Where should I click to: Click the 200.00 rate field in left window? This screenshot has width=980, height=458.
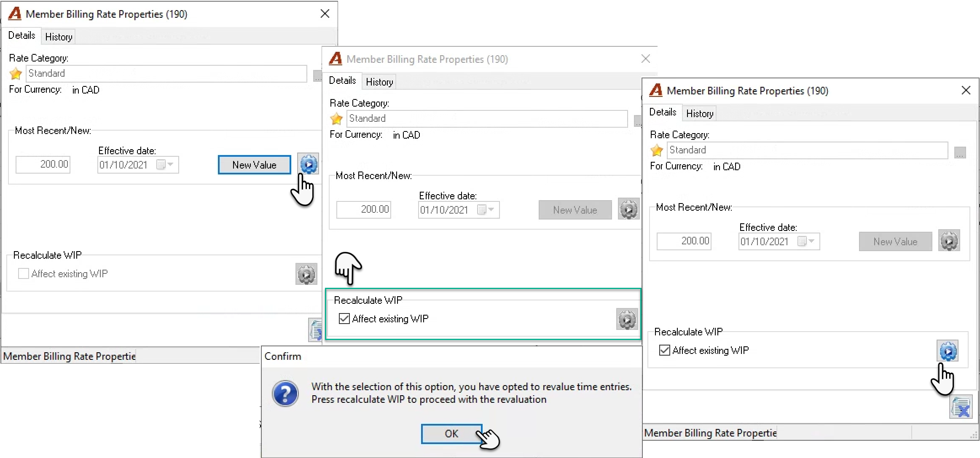coord(43,164)
